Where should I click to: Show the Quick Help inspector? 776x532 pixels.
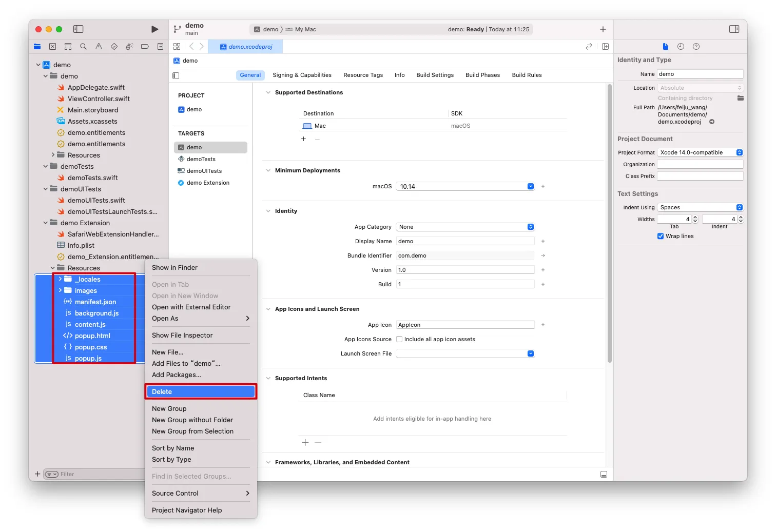point(696,47)
